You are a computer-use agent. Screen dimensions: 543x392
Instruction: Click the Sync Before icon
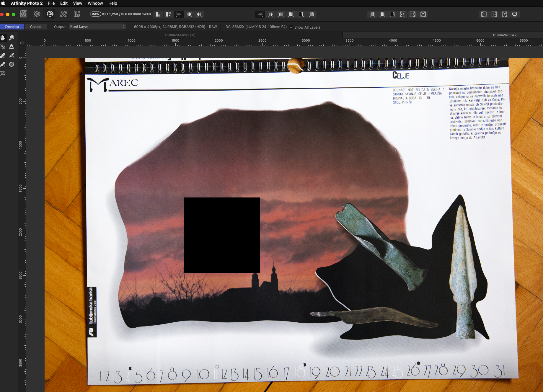point(158,14)
